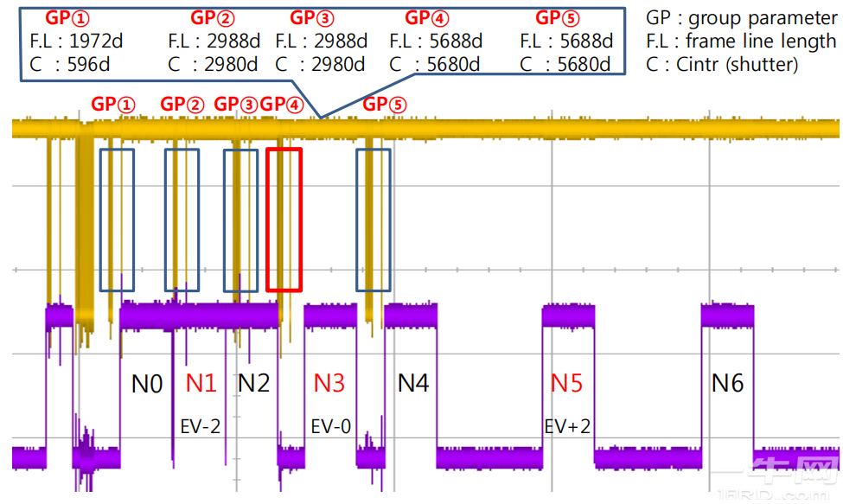
Task: Click the legend line 'C : Cintr (shutter)'
Action: (722, 65)
